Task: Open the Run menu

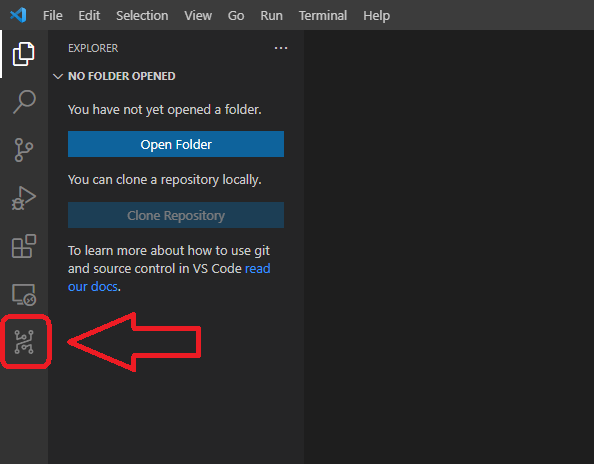Action: coord(272,16)
